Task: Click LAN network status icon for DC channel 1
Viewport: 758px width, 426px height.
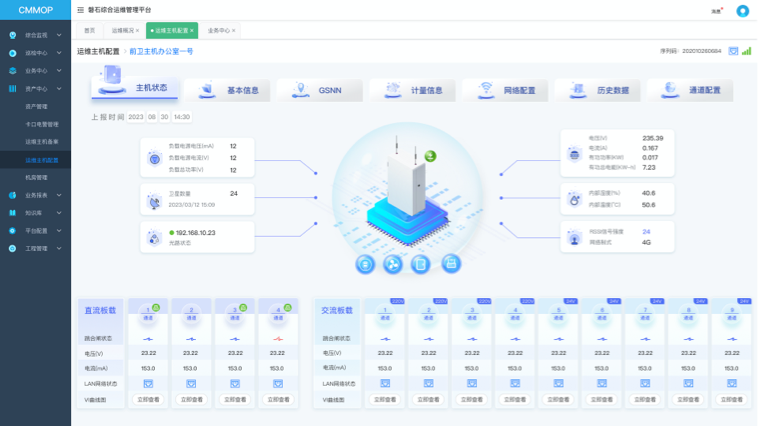Action: click(149, 383)
